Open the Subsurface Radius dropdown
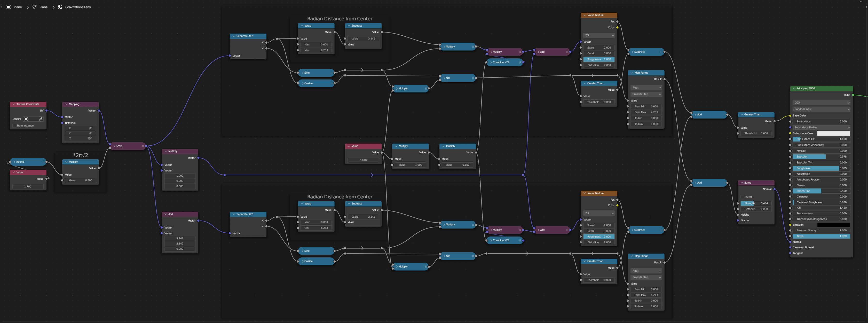Screen dimensions: 868x323 [821, 127]
